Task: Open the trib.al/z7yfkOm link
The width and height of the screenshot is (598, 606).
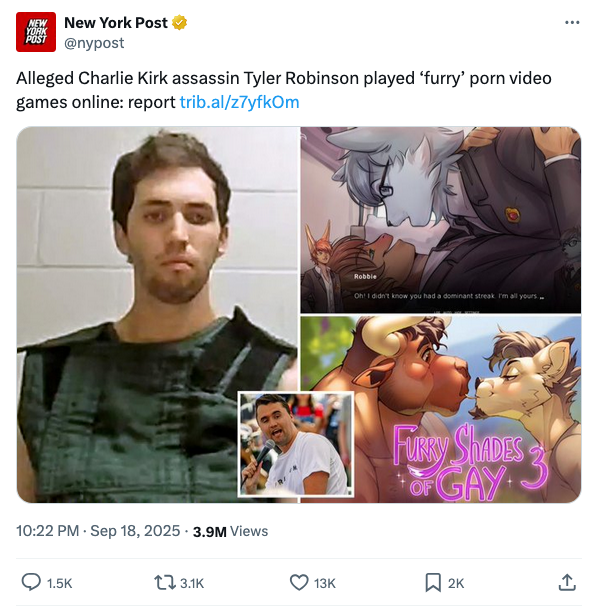Action: point(240,102)
